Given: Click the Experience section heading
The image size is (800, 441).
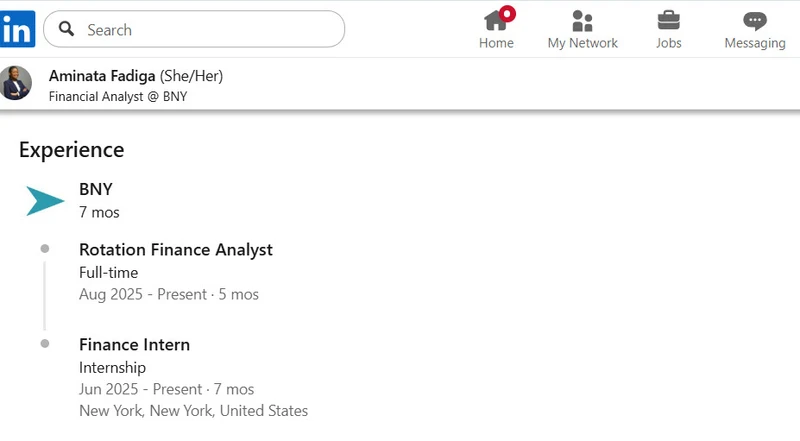Looking at the screenshot, I should click(x=71, y=150).
